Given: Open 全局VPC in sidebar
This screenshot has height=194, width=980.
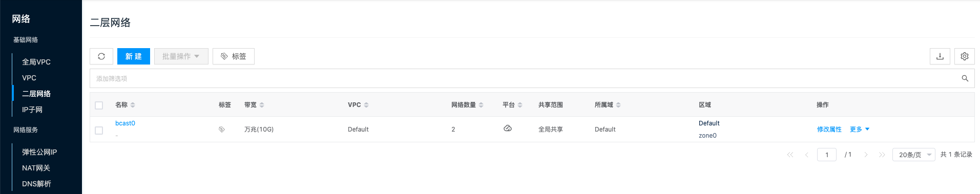Looking at the screenshot, I should point(36,62).
